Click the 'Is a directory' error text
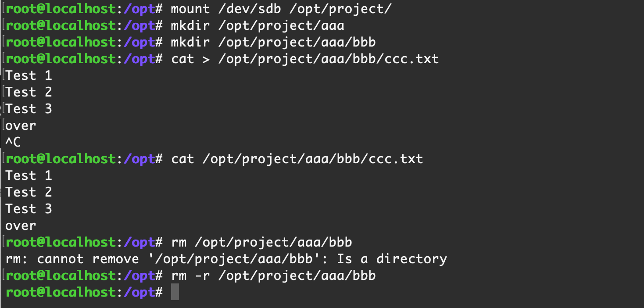 pyautogui.click(x=392, y=259)
